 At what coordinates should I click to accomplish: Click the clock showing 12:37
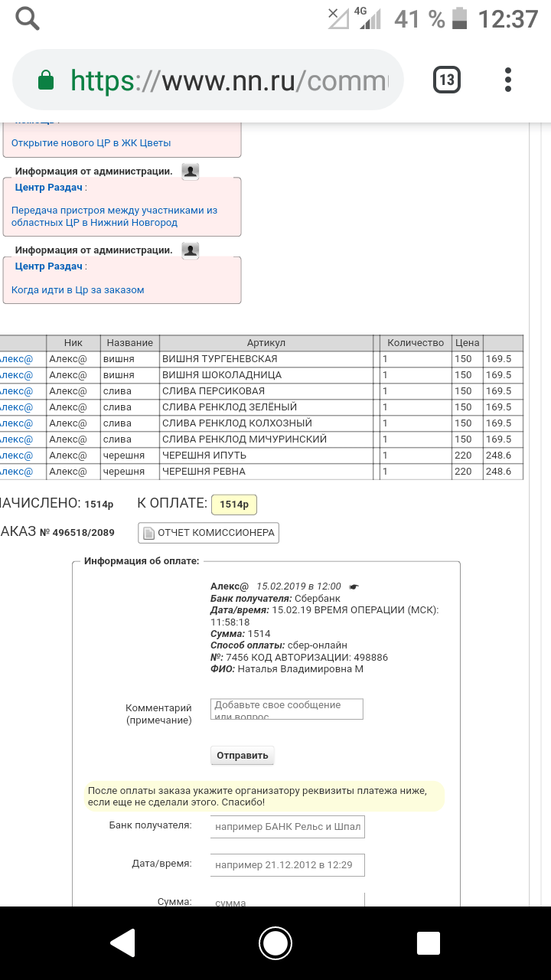tap(508, 18)
